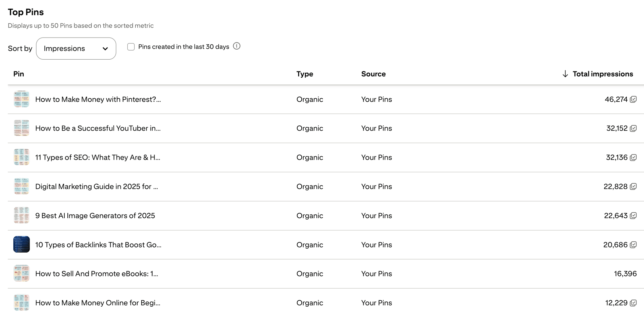Click the checkmark icon beside 32,152 impressions
This screenshot has width=644, height=317.
click(x=633, y=128)
